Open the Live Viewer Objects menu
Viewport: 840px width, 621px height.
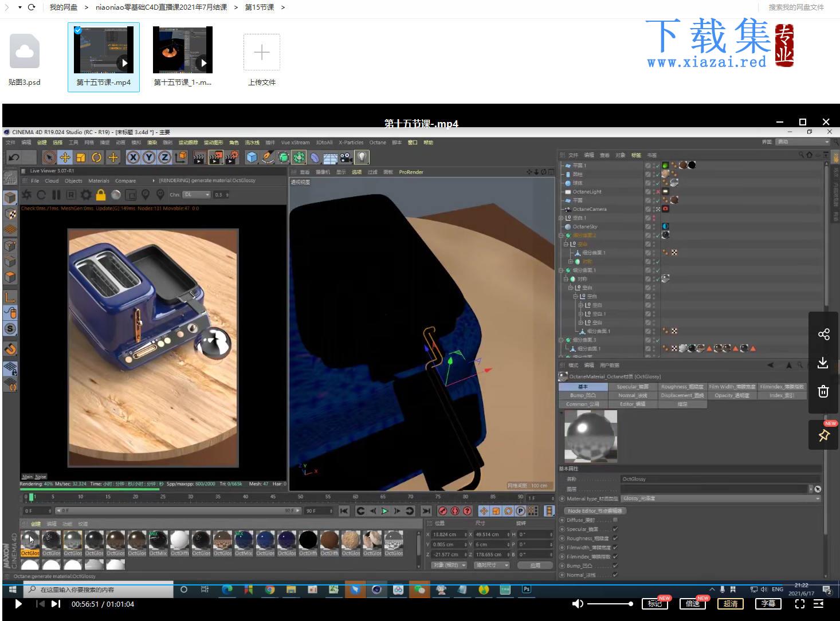point(73,180)
